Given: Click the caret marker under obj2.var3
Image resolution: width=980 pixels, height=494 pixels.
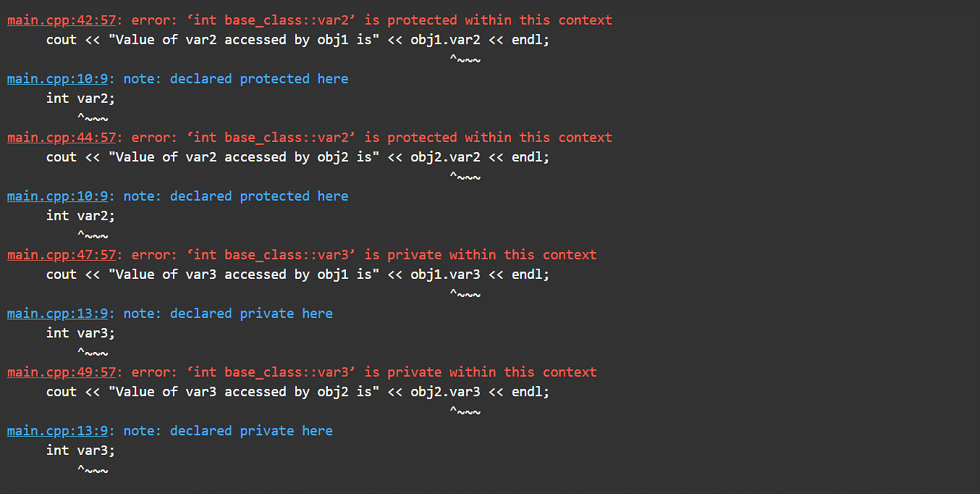Looking at the screenshot, I should tap(465, 411).
